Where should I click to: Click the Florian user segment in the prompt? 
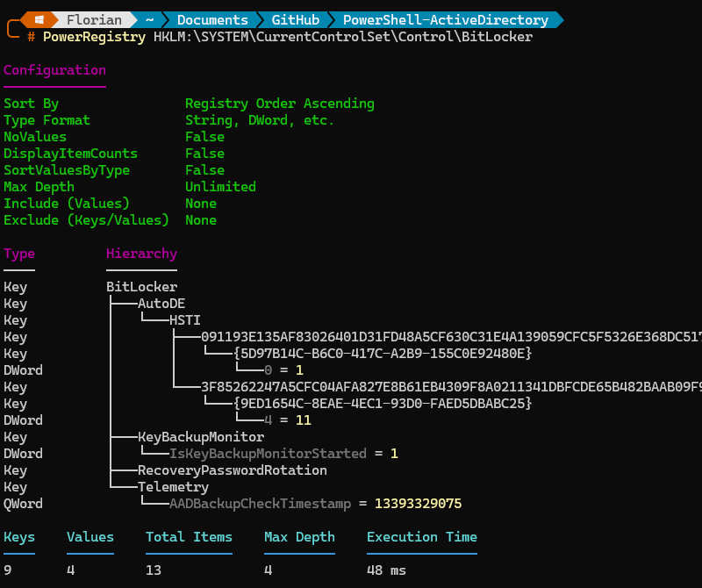coord(93,18)
